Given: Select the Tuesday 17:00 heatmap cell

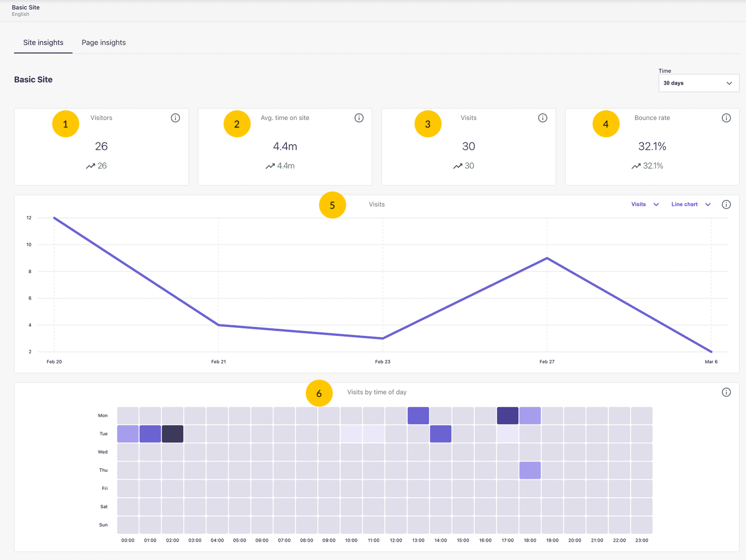Looking at the screenshot, I should point(508,434).
